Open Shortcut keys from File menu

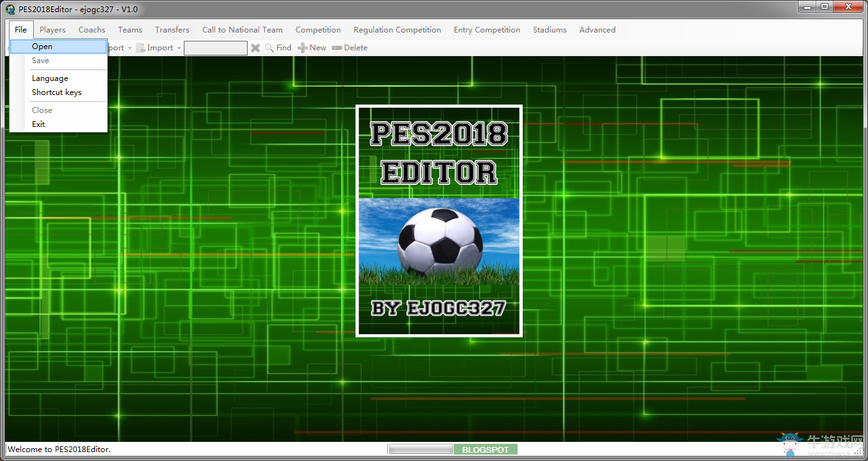[58, 92]
